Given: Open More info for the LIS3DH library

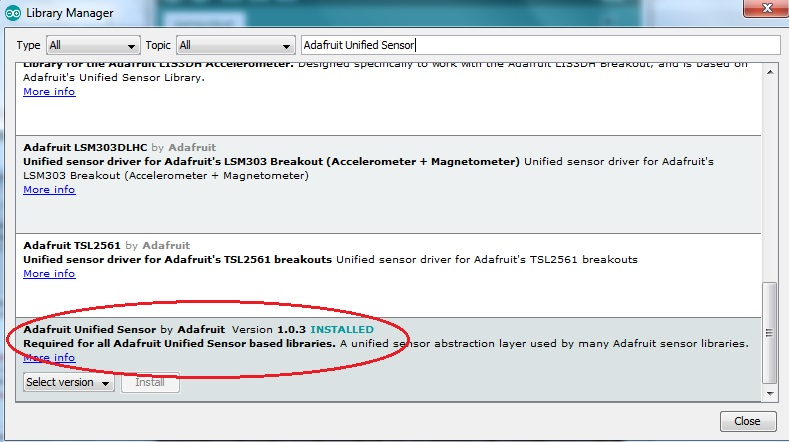Looking at the screenshot, I should pos(49,92).
